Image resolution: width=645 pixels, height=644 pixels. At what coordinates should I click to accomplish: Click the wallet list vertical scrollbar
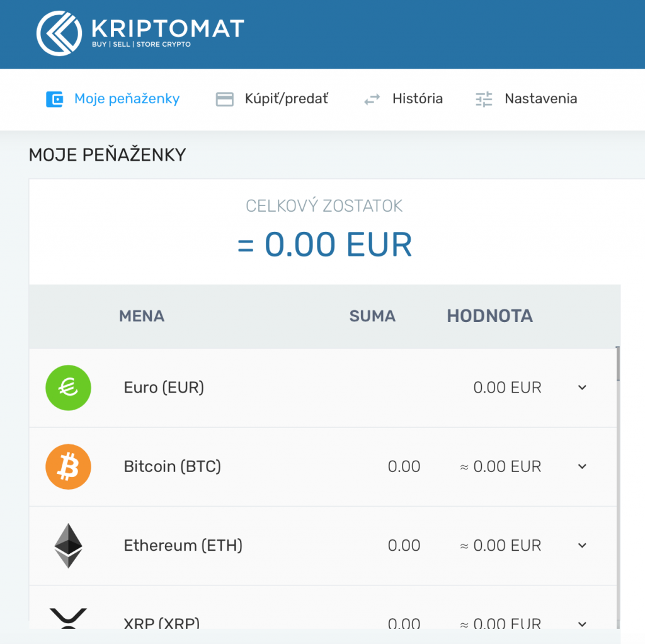coord(618,488)
